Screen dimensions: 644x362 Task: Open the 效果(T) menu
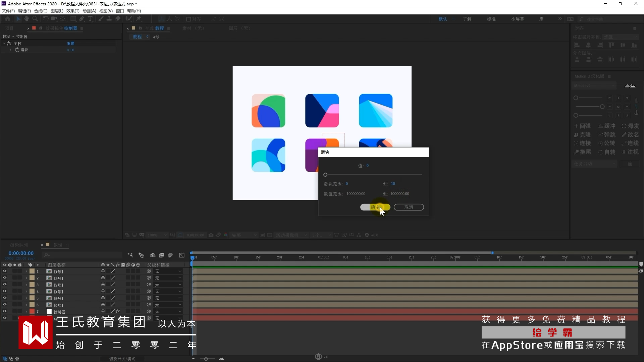[73, 11]
